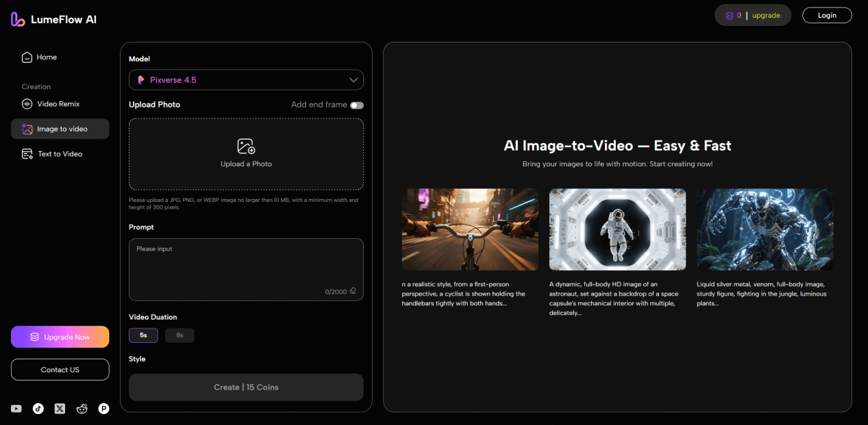This screenshot has height=425, width=868.
Task: Click the Create 15 Coins button
Action: click(246, 387)
